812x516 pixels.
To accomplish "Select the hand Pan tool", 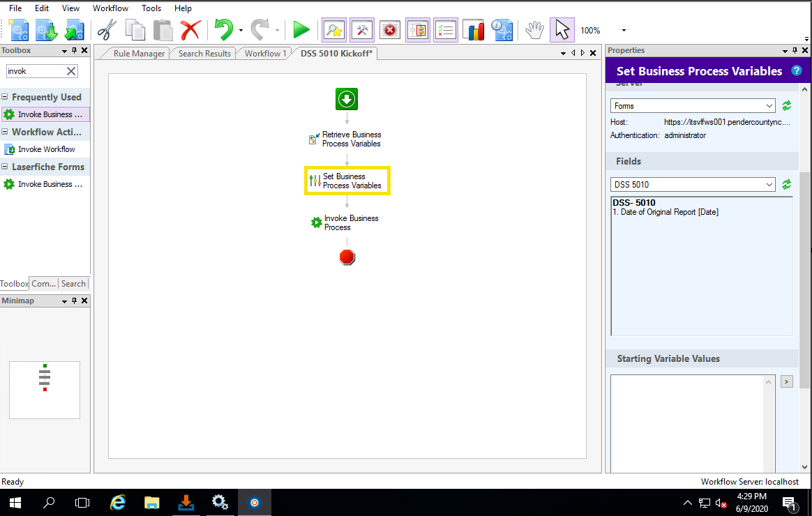I will (534, 30).
